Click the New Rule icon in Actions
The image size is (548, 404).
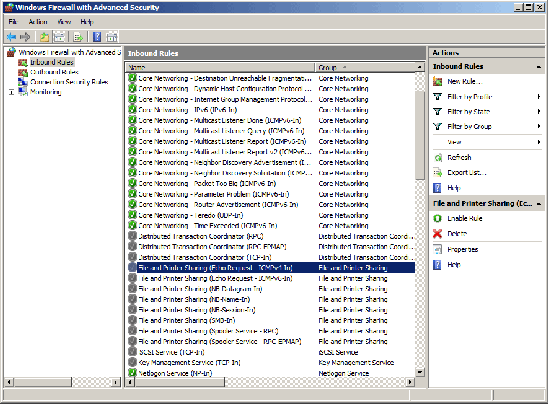438,81
